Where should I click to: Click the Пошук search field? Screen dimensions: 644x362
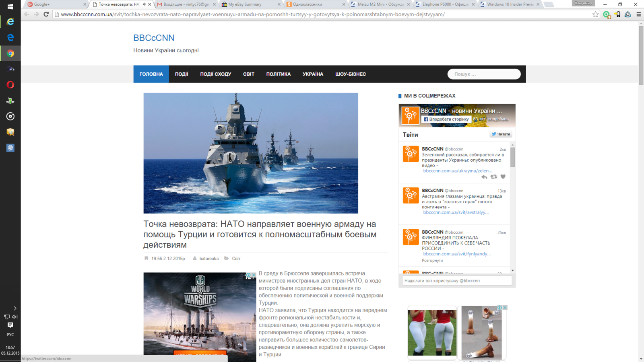click(484, 74)
